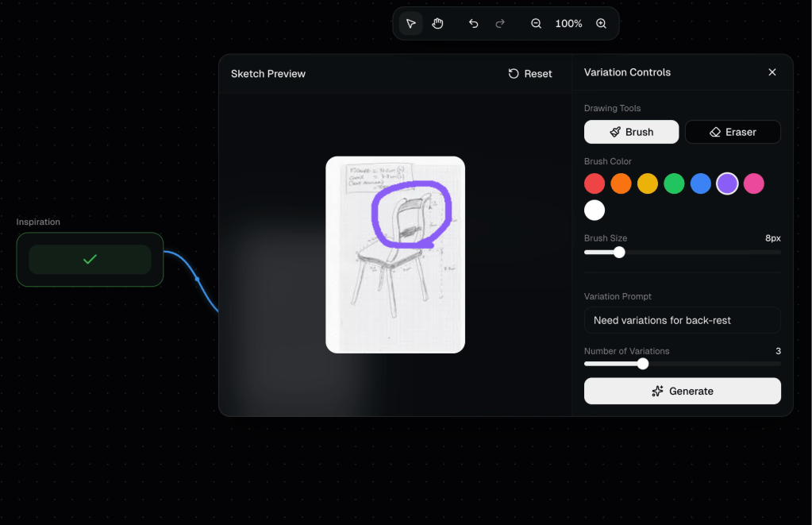
Task: Zoom in with the plus magnifier
Action: pos(601,24)
